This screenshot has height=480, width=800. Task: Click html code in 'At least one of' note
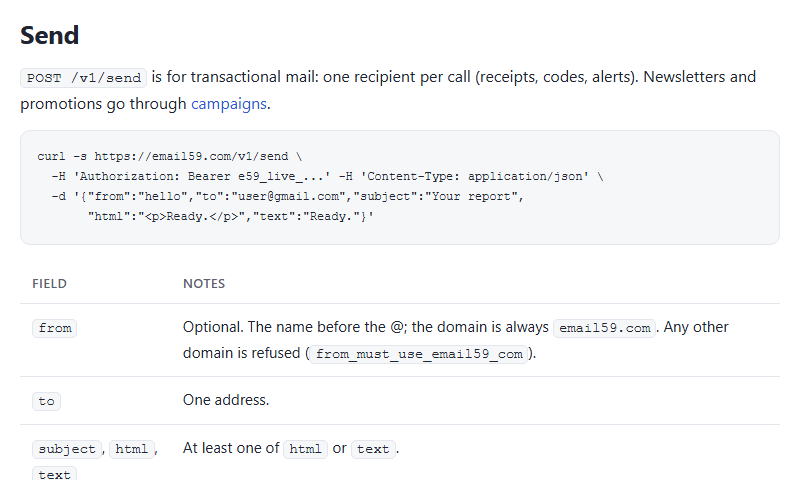[x=305, y=449]
